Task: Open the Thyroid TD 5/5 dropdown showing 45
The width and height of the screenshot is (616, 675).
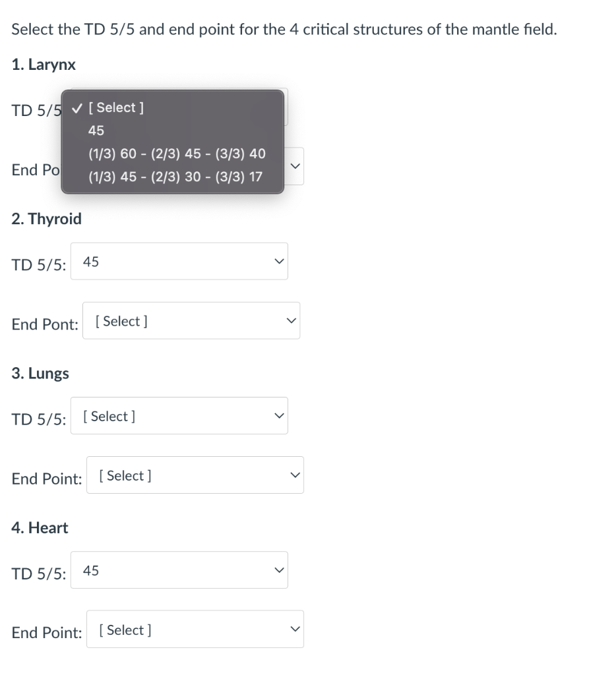Action: [x=179, y=261]
